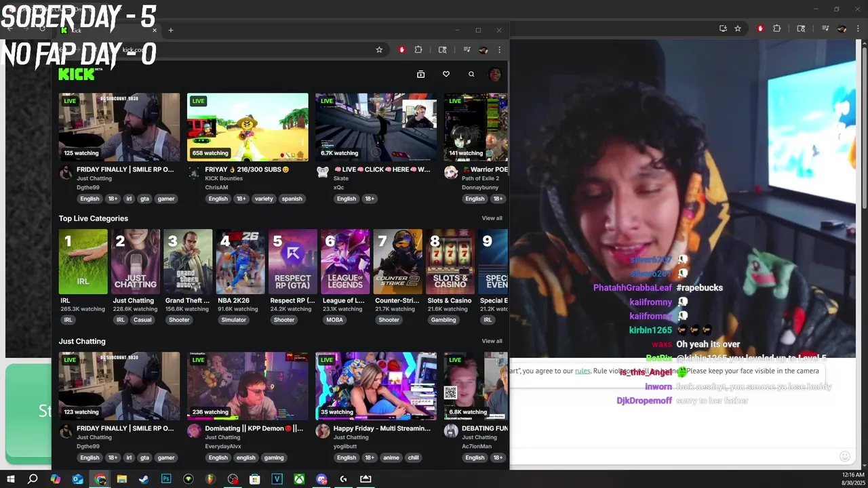868x488 pixels.
Task: Open the rules link in background chat
Action: coord(583,371)
